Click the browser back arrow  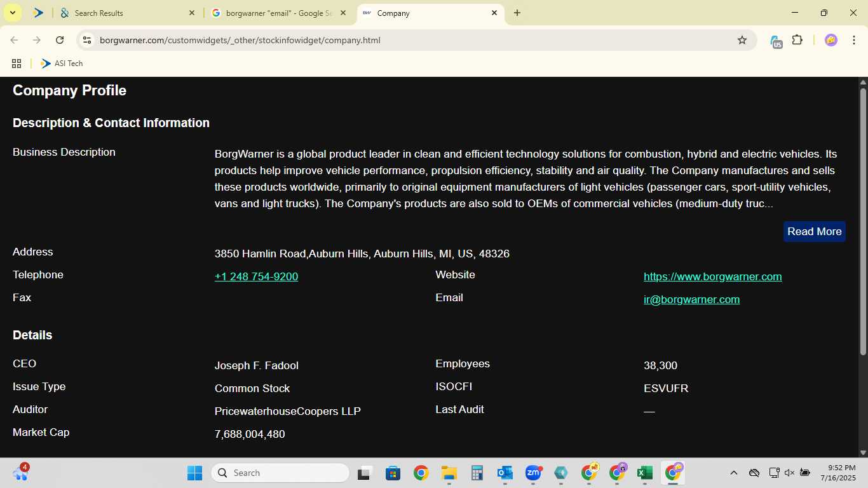(x=14, y=40)
